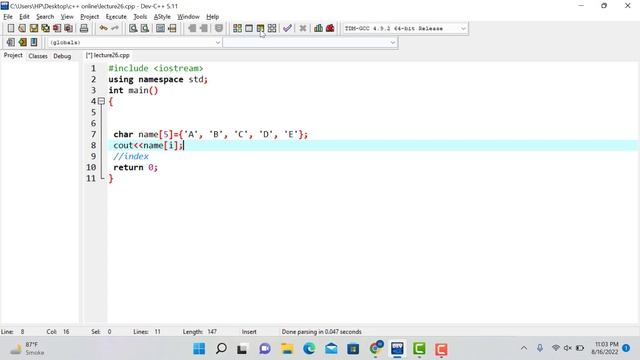
Task: Click the Insert snippet icon on second toolbar
Action: [11, 42]
